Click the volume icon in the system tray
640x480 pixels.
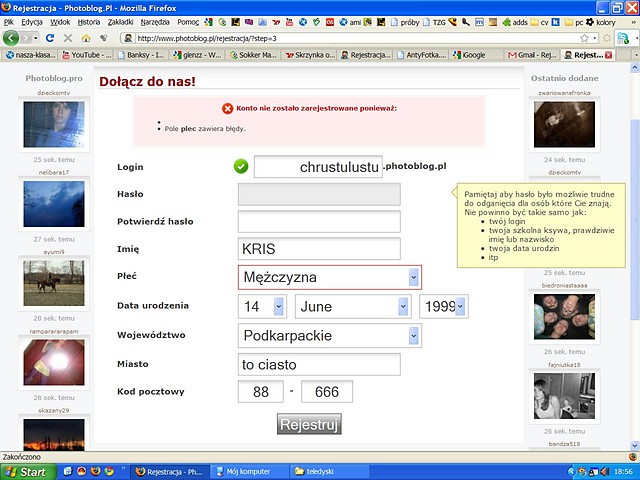(604, 472)
